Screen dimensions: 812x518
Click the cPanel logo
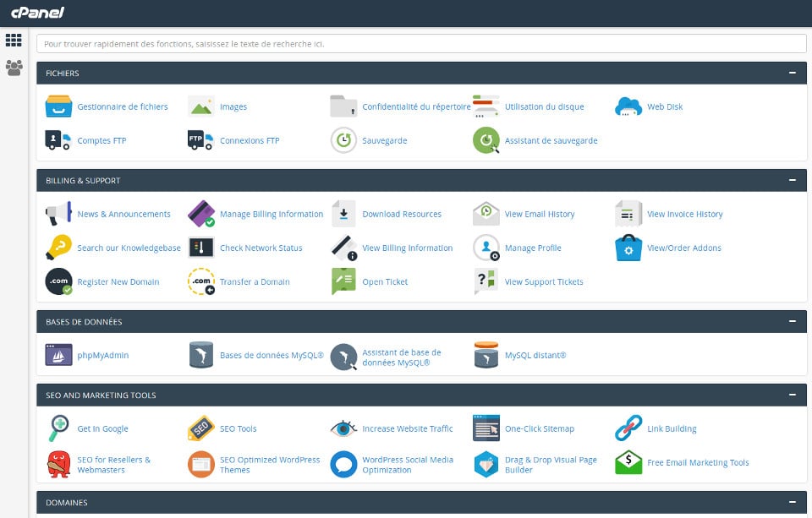(x=37, y=13)
